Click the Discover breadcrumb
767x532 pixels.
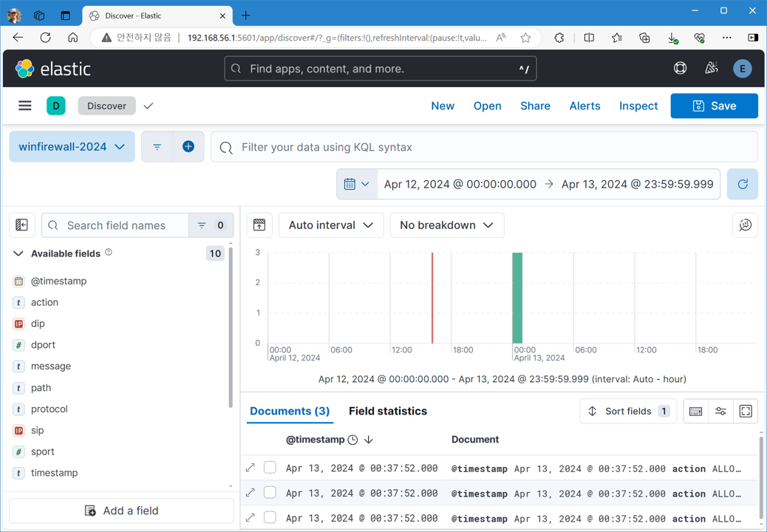click(106, 106)
